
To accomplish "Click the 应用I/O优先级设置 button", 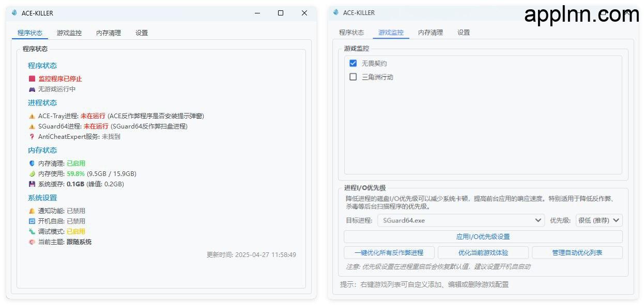I will click(483, 237).
